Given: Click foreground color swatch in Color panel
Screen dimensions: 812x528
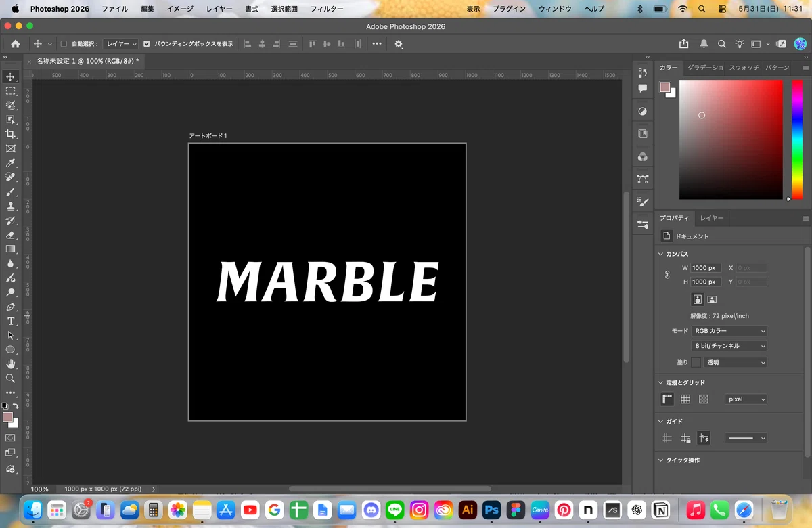Looking at the screenshot, I should [x=665, y=87].
